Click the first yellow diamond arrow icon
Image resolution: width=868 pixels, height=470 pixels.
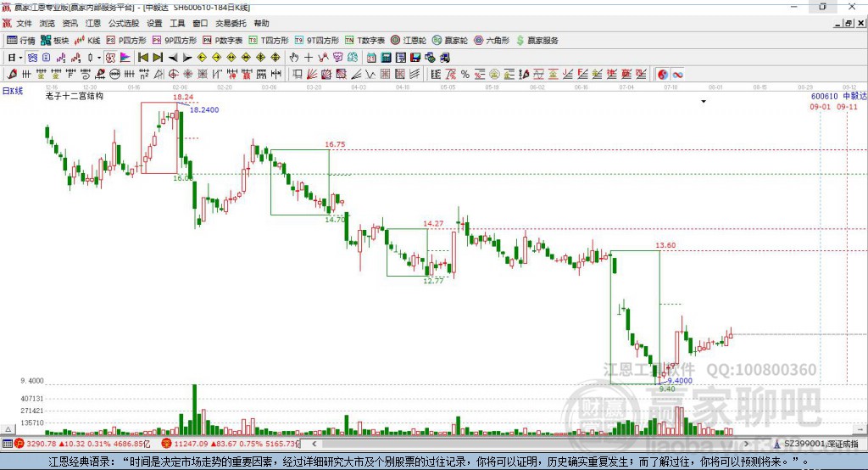pos(202,58)
